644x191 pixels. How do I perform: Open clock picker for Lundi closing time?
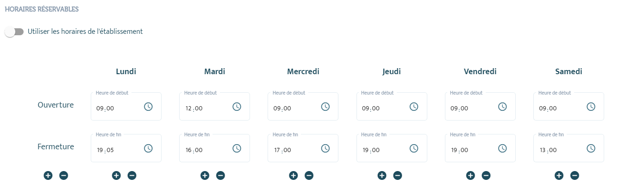click(x=148, y=148)
